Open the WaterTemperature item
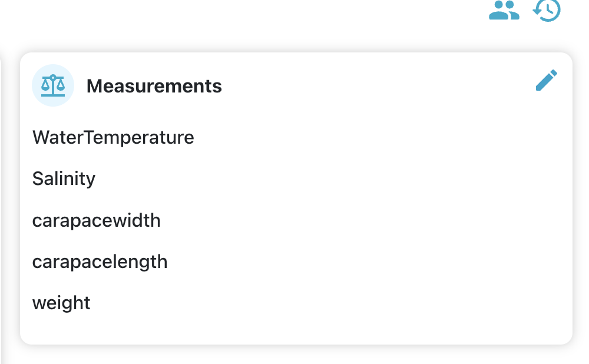 113,138
